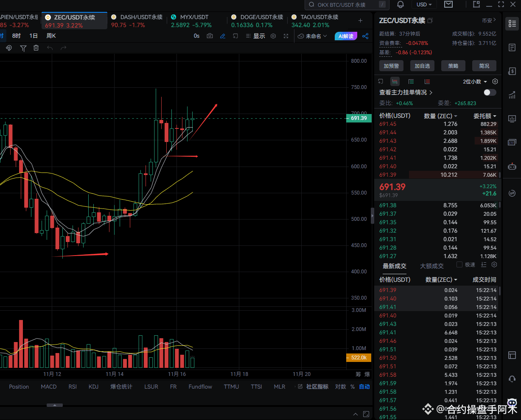This screenshot has height=420, width=521.
Task: Click the AI解读 button
Action: click(346, 36)
